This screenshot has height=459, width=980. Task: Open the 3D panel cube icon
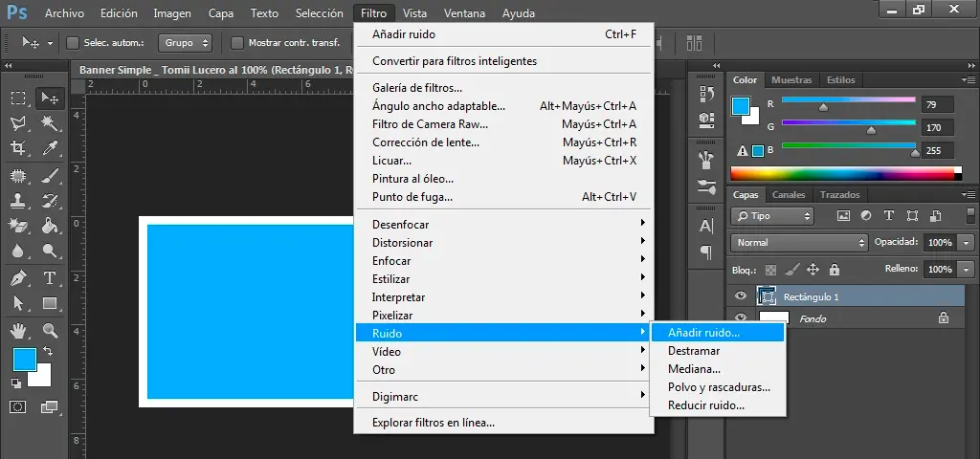[706, 119]
